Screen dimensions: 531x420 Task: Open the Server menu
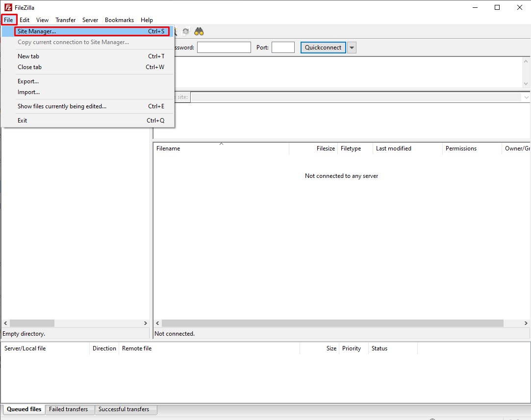click(x=90, y=20)
